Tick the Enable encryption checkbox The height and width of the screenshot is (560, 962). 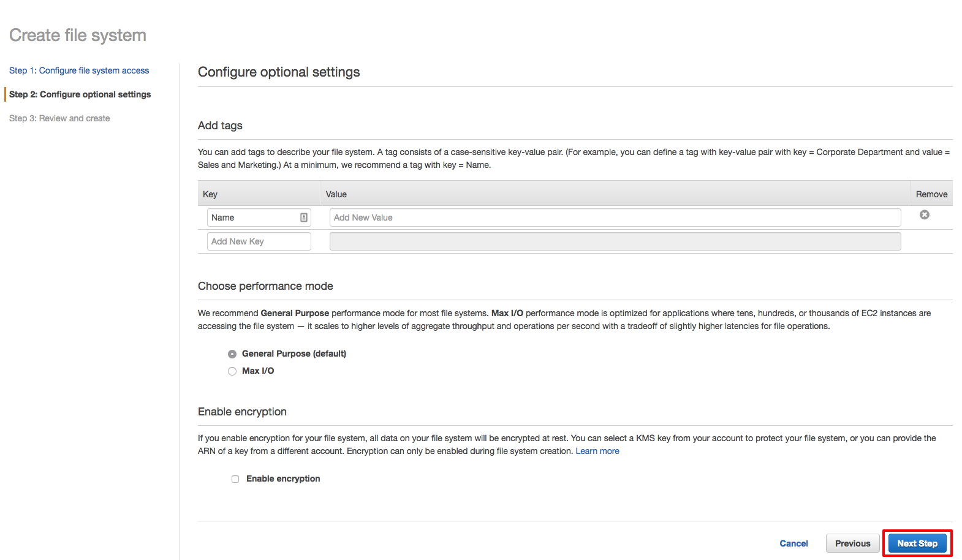coord(235,479)
